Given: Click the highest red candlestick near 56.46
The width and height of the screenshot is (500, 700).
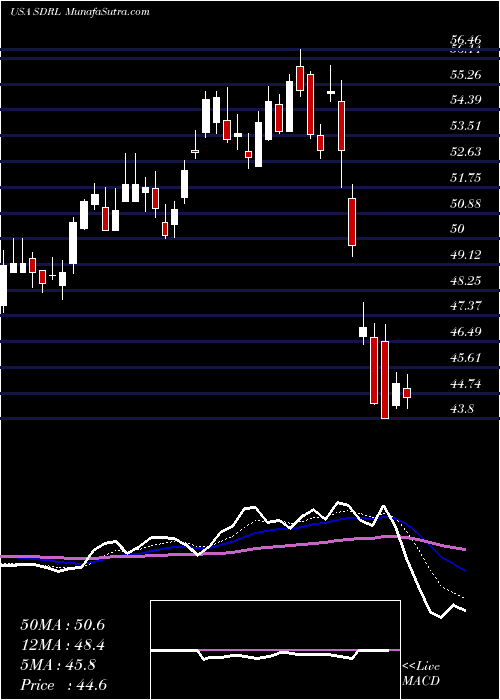Looking at the screenshot, I should click(300, 78).
